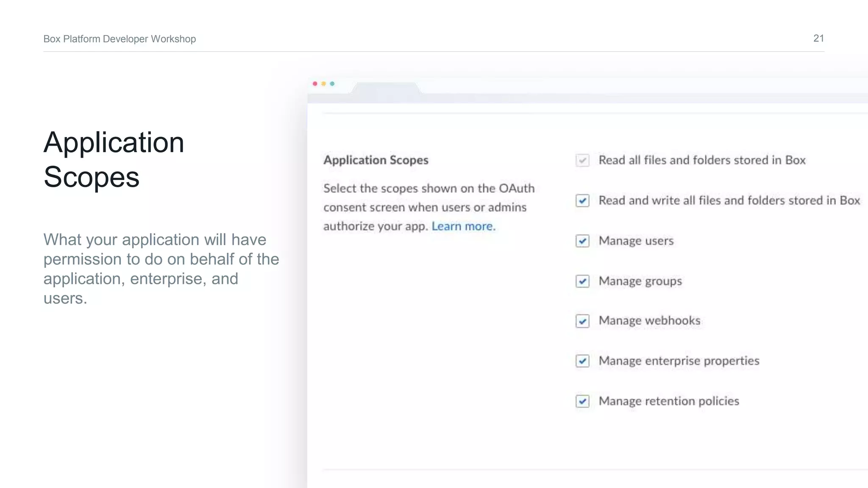Screen dimensions: 868x488
Task: Click the red close window dot
Action: point(315,83)
